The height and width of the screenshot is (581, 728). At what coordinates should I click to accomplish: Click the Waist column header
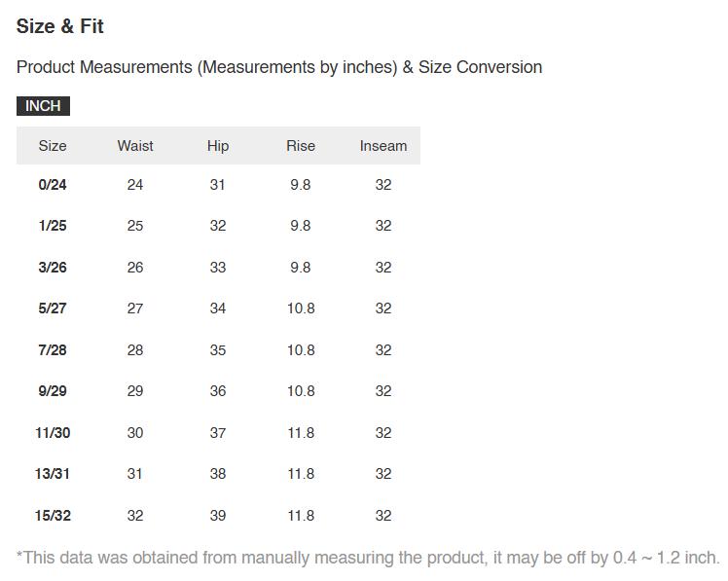(135, 146)
